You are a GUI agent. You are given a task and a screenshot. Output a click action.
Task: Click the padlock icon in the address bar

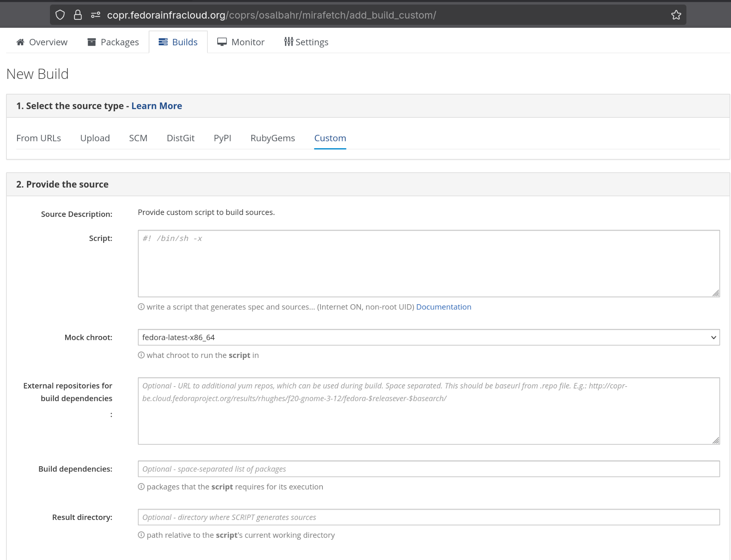coord(78,15)
